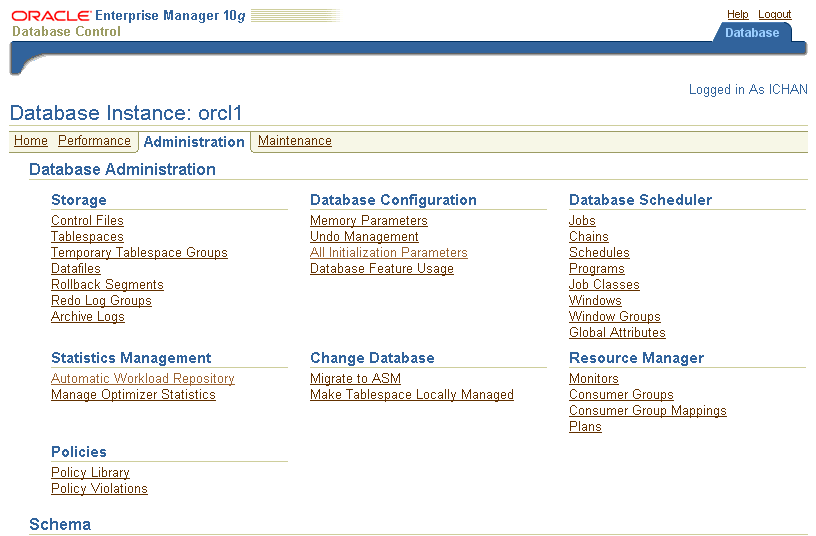Viewport: 816px width, 536px height.
Task: Go to the Home tab
Action: pos(31,141)
